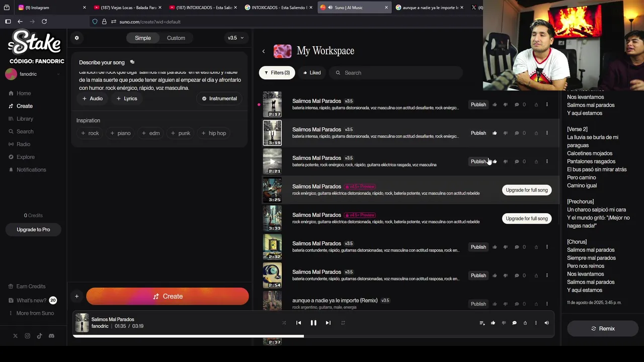
Task: Open Notifications in the sidebar
Action: (27, 169)
